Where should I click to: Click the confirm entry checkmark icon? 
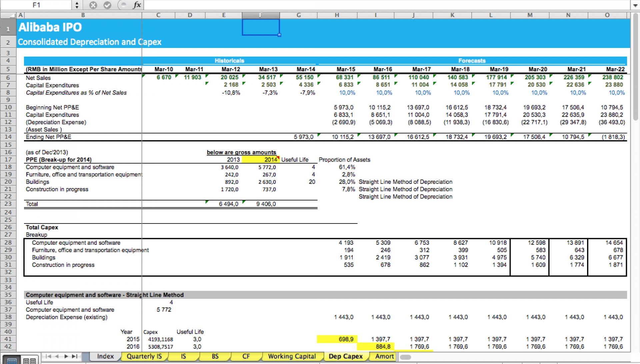pyautogui.click(x=107, y=5)
